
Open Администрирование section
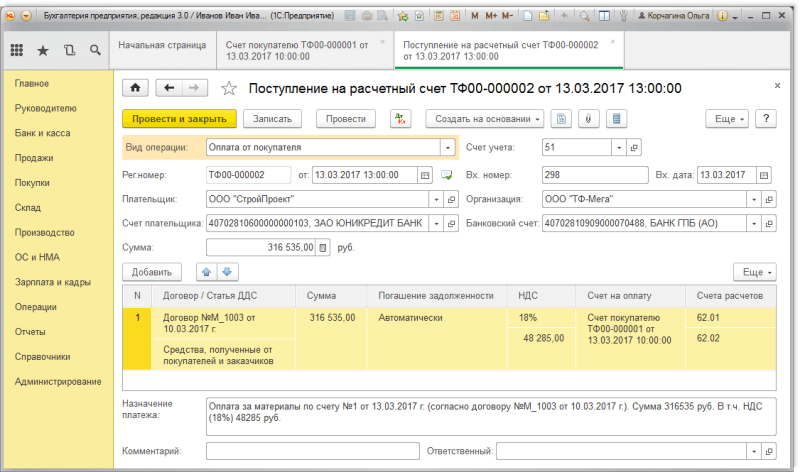(58, 382)
